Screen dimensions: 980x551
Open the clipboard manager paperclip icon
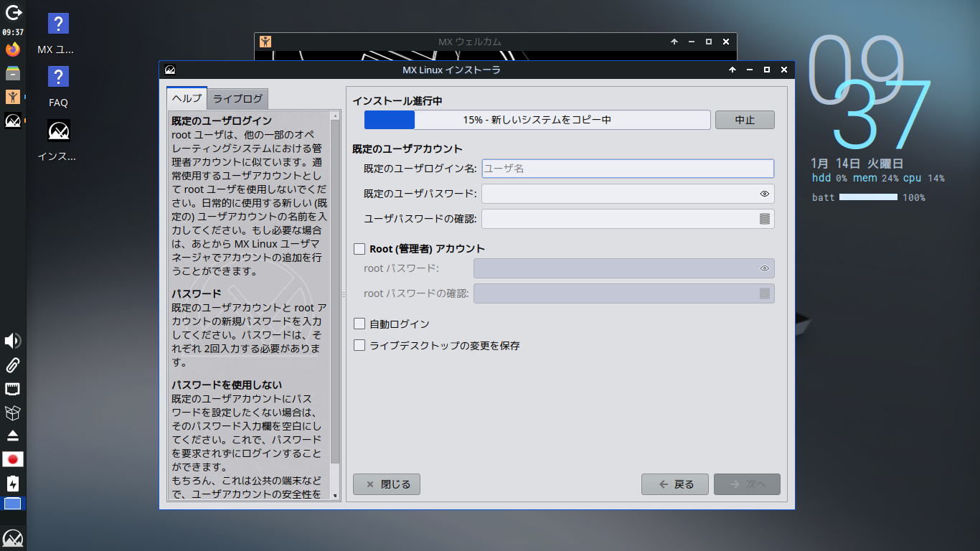[13, 365]
